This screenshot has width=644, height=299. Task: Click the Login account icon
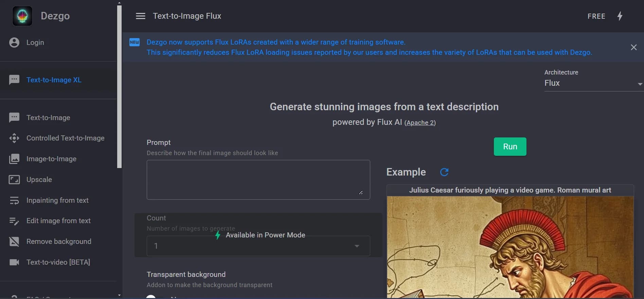(14, 43)
